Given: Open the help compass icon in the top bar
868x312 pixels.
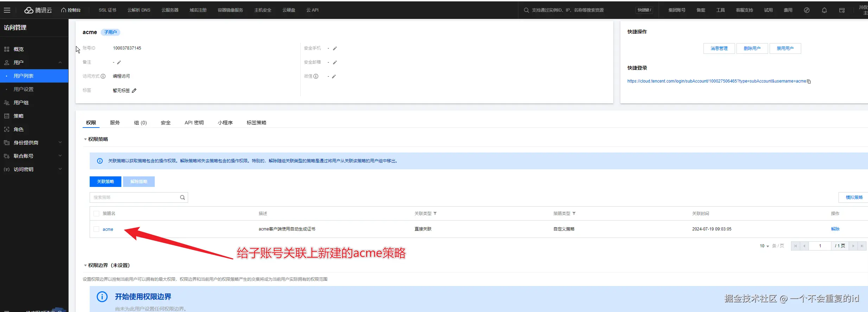Looking at the screenshot, I should [x=807, y=10].
